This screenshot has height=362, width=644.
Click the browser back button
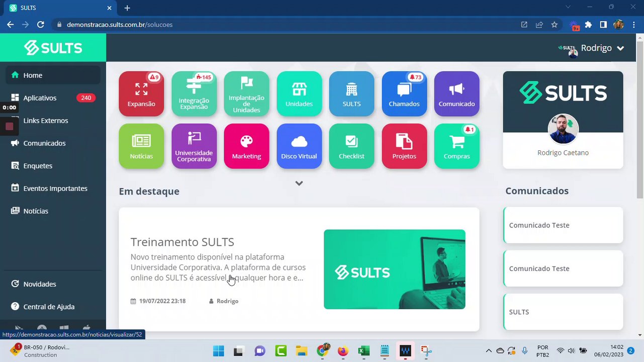(x=11, y=25)
